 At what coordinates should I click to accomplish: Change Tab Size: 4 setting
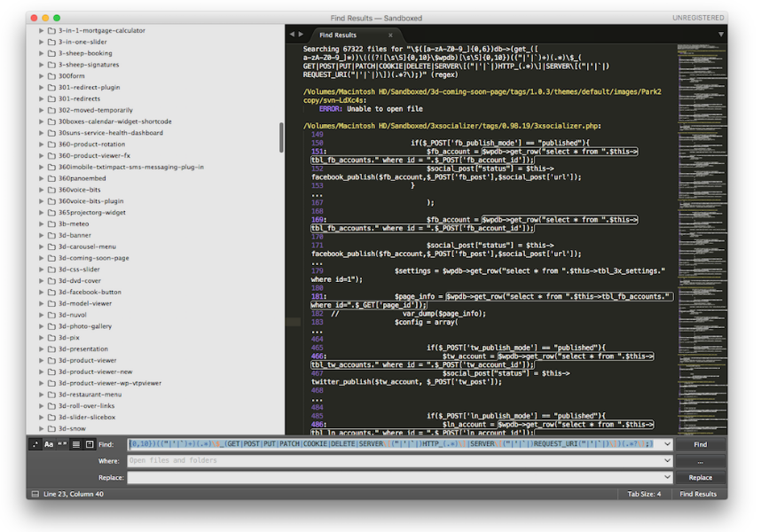click(x=644, y=494)
